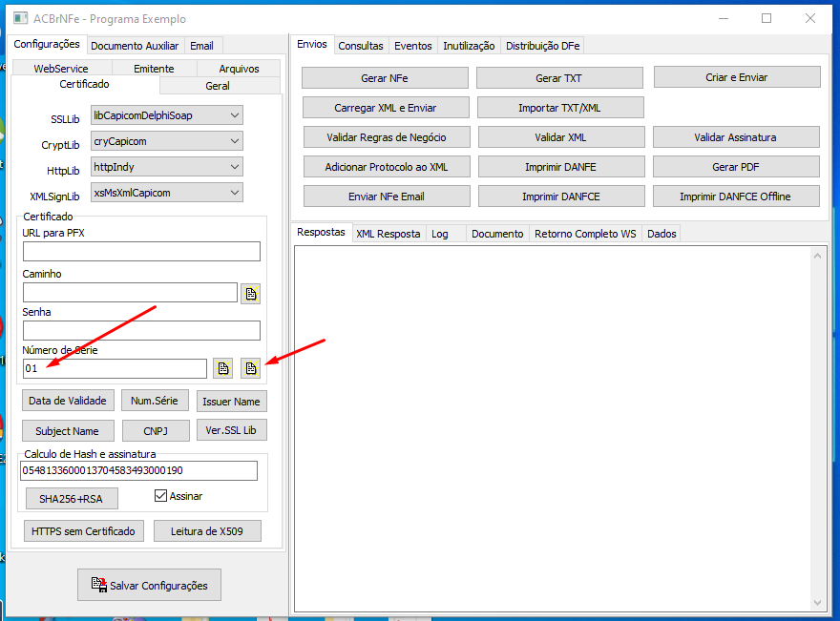Click scrollbar up arrow in Respostas area
Screen dimensions: 840x621
pyautogui.click(x=817, y=256)
